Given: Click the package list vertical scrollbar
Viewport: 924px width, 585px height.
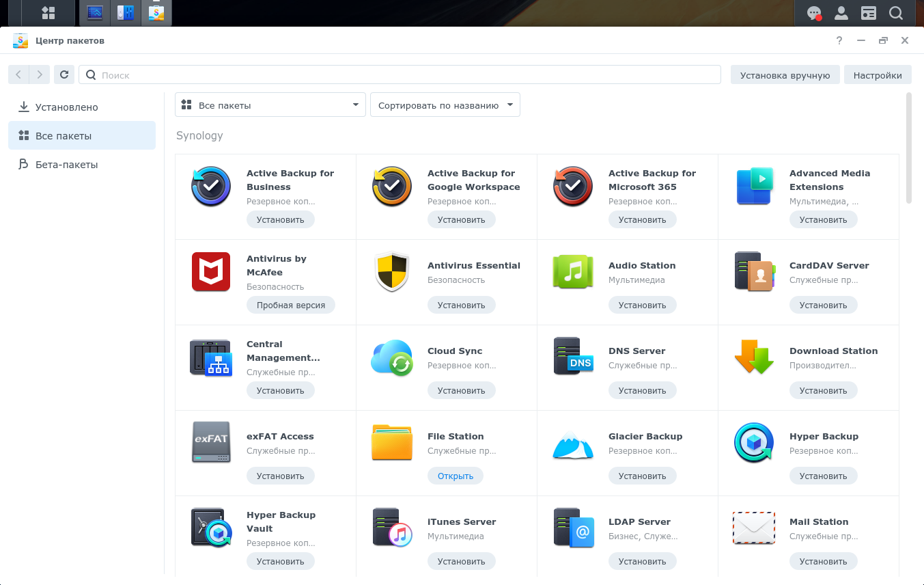Looking at the screenshot, I should click(x=908, y=148).
